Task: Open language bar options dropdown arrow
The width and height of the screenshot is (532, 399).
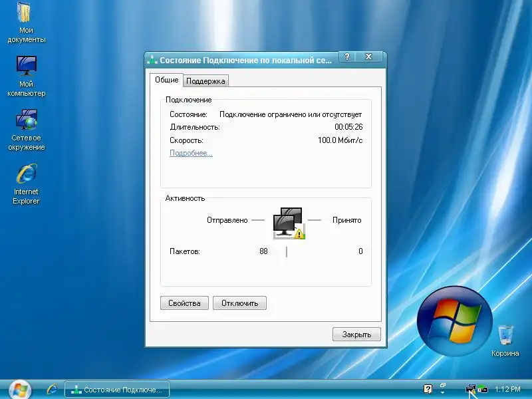Action: tap(442, 392)
